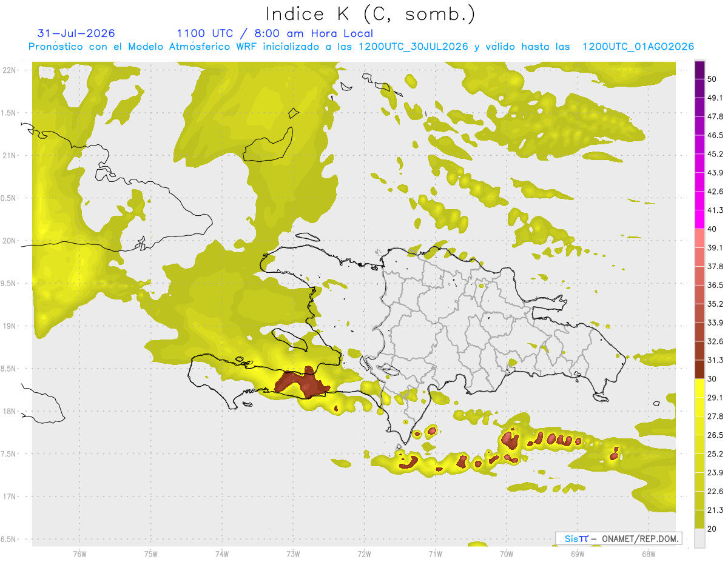This screenshot has height=562, width=728.
Task: Click the 18N latitude label
Action: tap(9, 411)
